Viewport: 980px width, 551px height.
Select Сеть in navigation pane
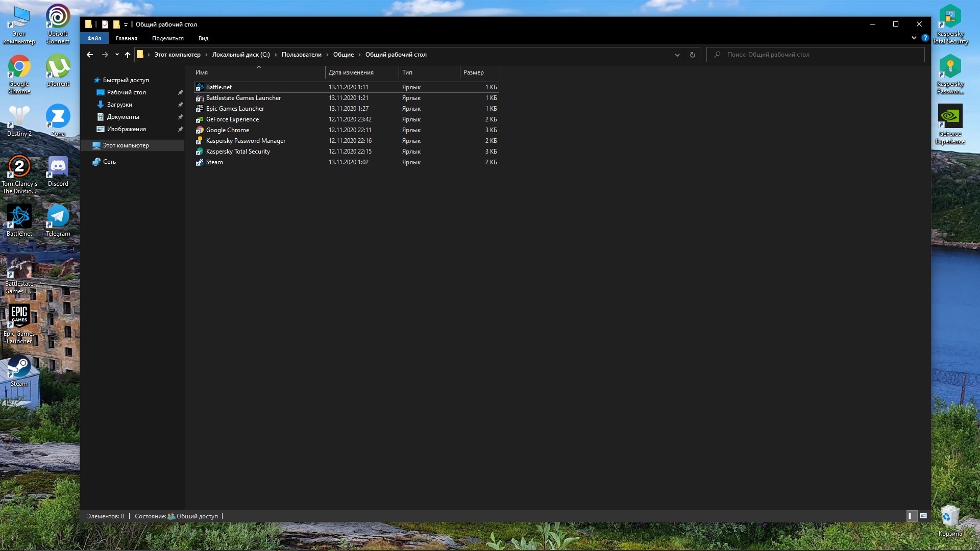tap(109, 162)
